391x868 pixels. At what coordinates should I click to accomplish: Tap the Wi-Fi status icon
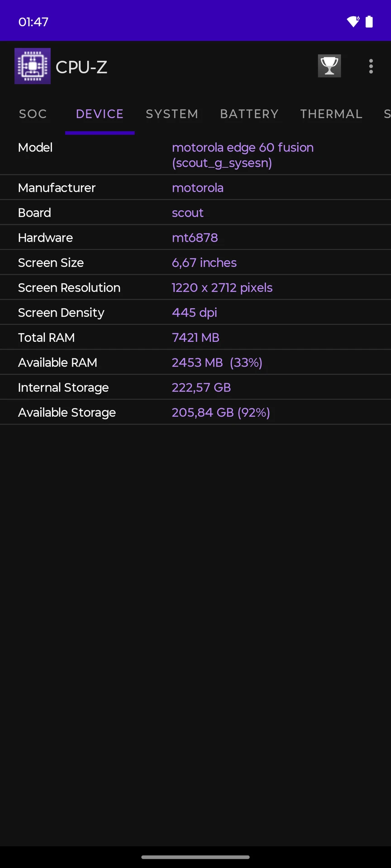(353, 21)
